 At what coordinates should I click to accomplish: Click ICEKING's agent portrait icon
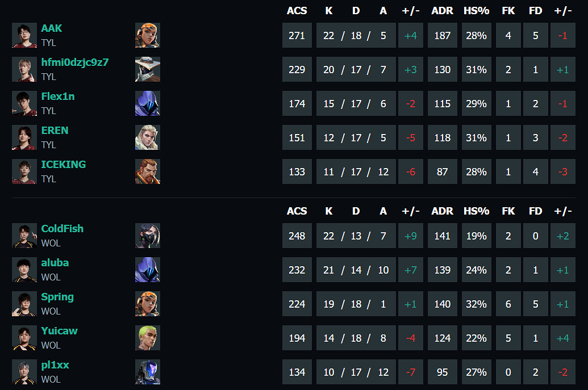(148, 171)
